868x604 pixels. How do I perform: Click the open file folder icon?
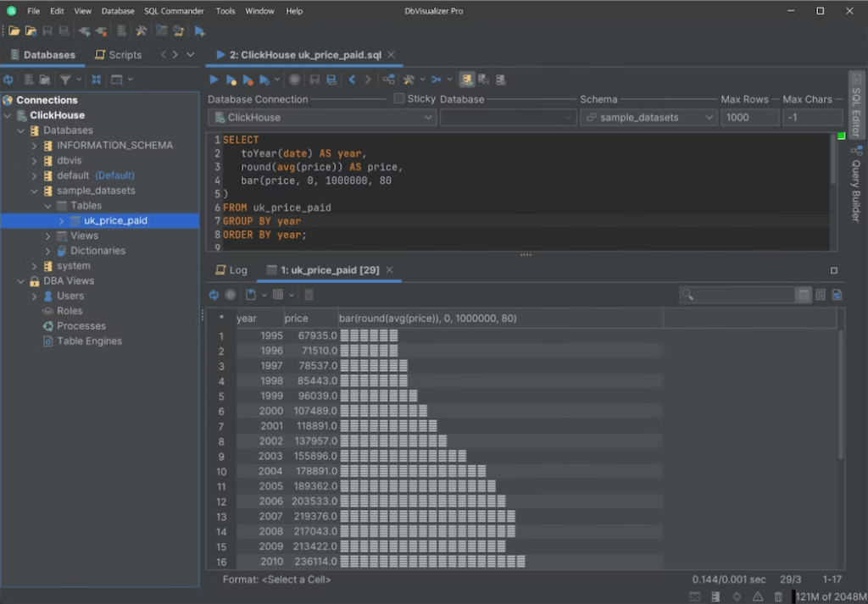point(14,31)
